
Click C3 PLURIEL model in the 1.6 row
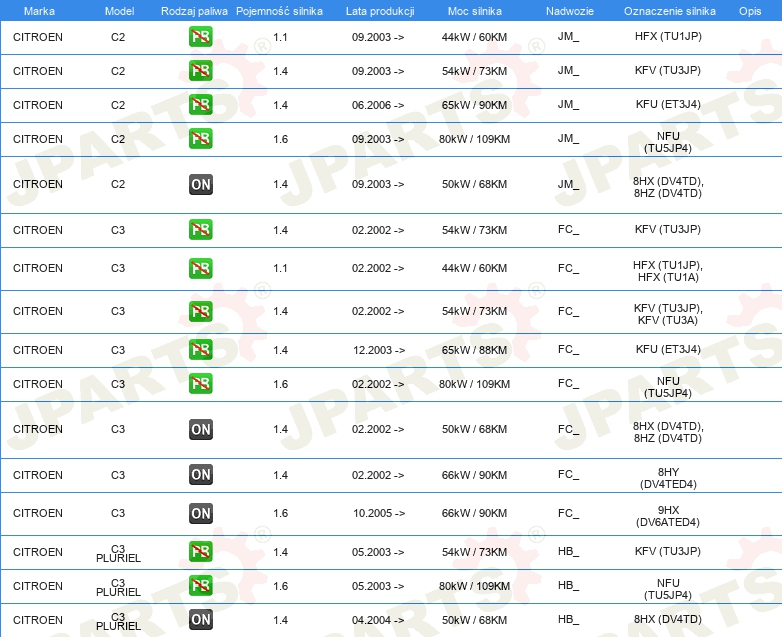[x=118, y=587]
